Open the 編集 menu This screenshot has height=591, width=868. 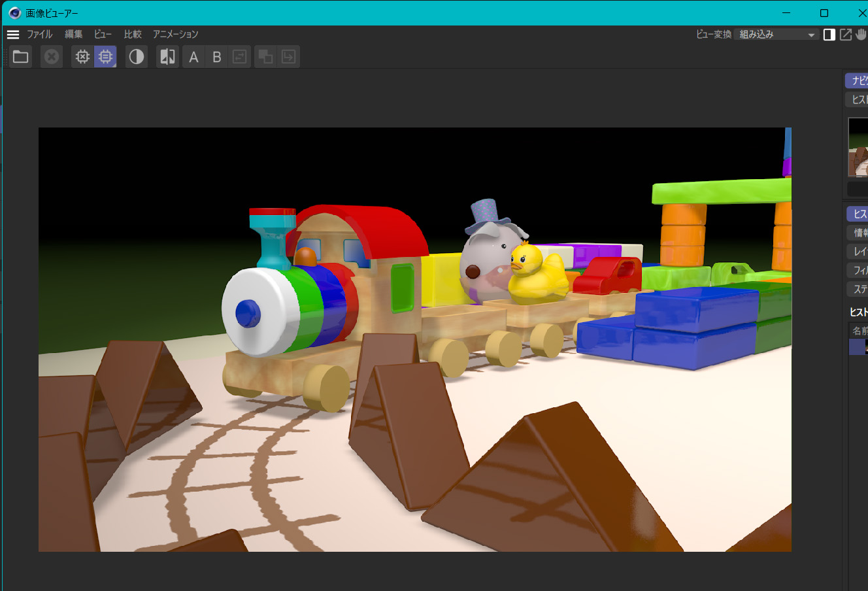coord(73,35)
